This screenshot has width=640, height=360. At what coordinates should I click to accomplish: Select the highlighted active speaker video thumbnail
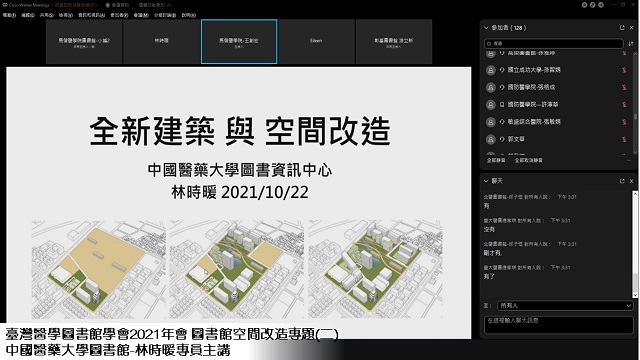[239, 42]
